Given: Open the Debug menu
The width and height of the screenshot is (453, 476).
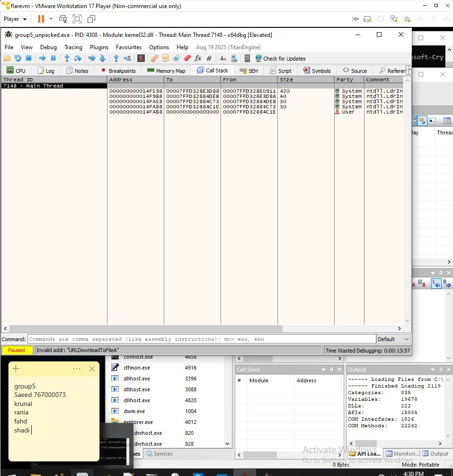Looking at the screenshot, I should click(x=48, y=47).
